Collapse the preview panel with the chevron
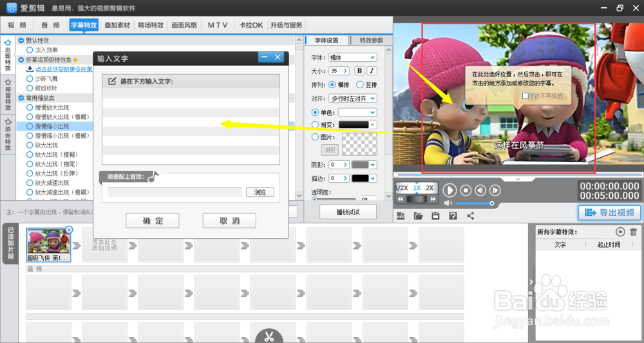The image size is (644, 343). click(518, 180)
